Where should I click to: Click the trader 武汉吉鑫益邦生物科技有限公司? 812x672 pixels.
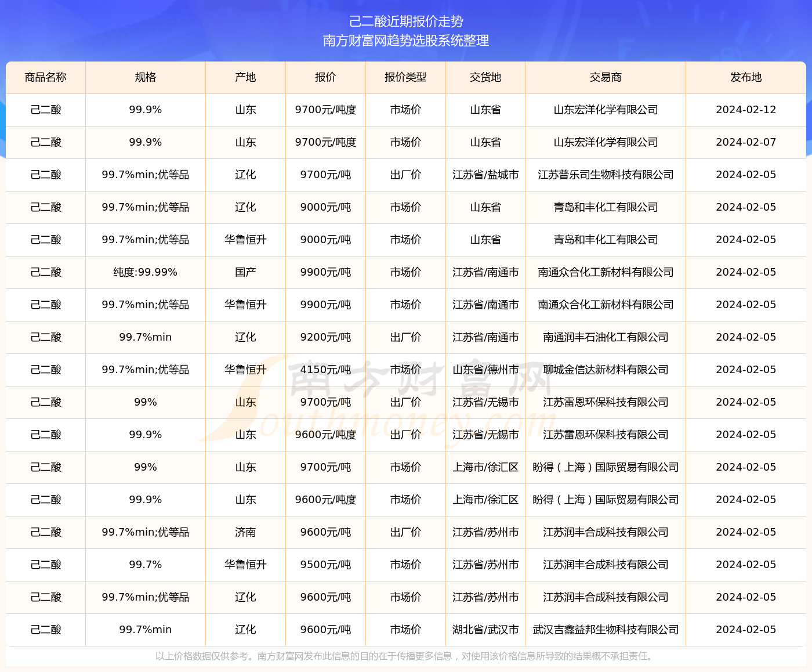coord(606,630)
